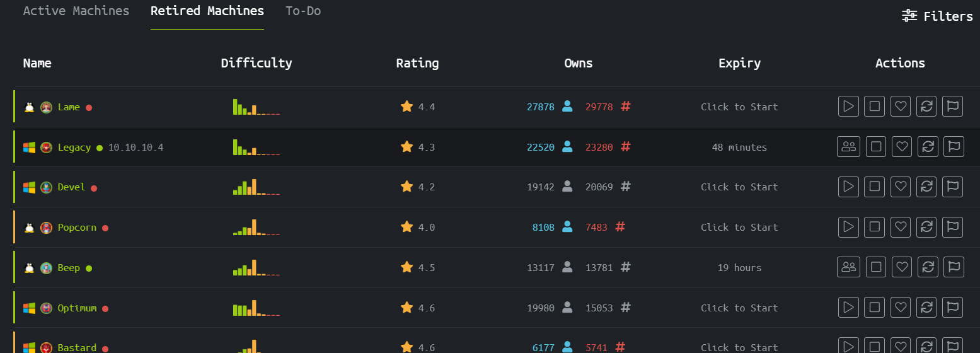Screen dimensions: 980x353
Task: Start the Popcorn machine
Action: coord(848,227)
